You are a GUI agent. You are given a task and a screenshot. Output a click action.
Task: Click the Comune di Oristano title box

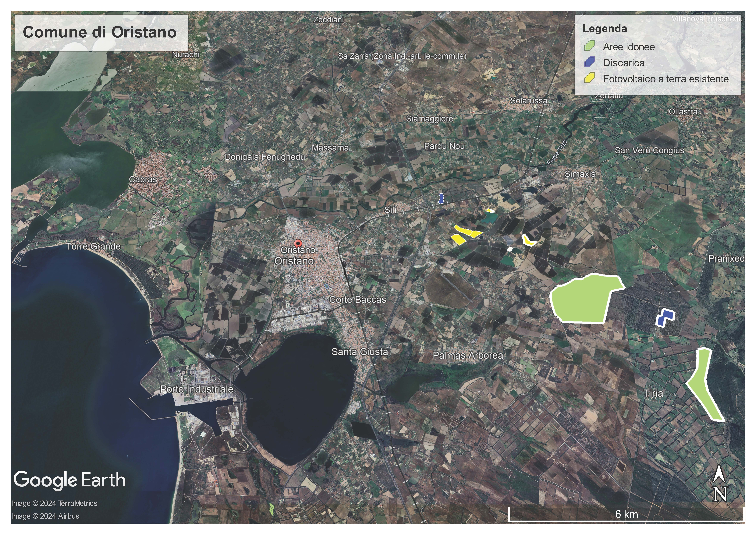click(101, 33)
